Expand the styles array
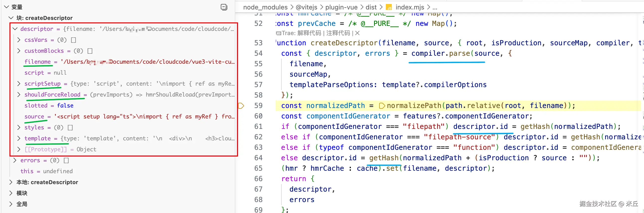Image resolution: width=644 pixels, height=213 pixels. [19, 127]
